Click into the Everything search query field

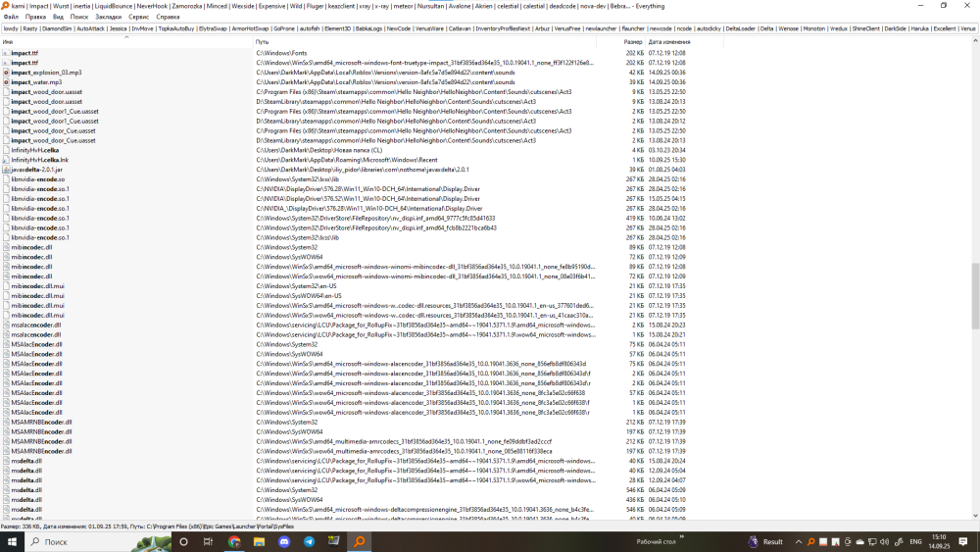(x=489, y=28)
